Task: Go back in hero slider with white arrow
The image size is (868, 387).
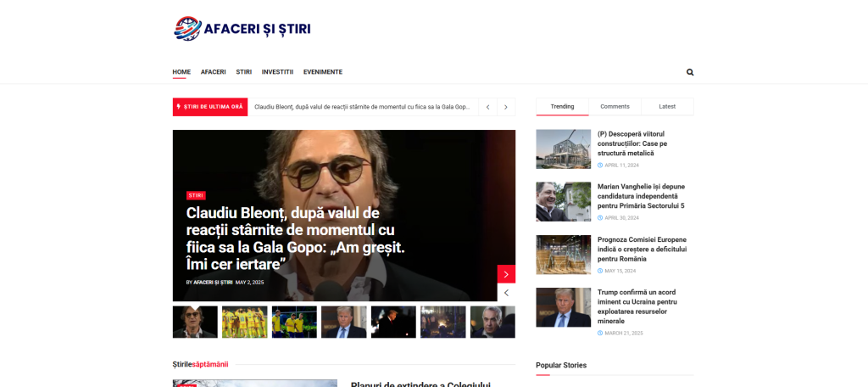Action: click(x=506, y=292)
